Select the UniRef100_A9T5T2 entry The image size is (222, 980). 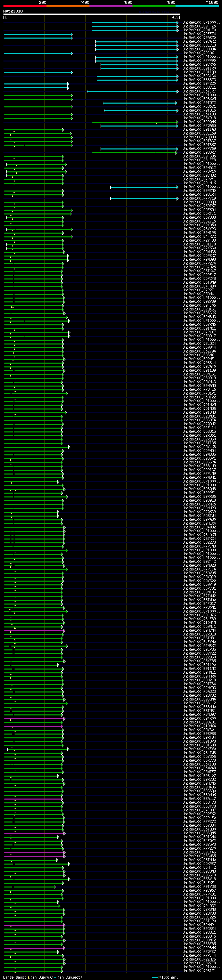tap(199, 103)
